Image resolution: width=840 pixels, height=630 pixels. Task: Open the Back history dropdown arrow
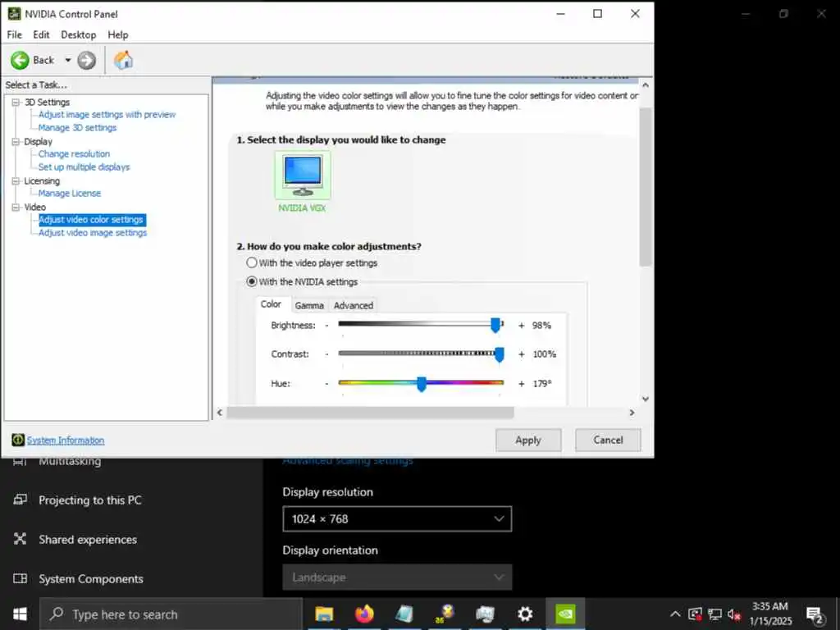point(68,60)
